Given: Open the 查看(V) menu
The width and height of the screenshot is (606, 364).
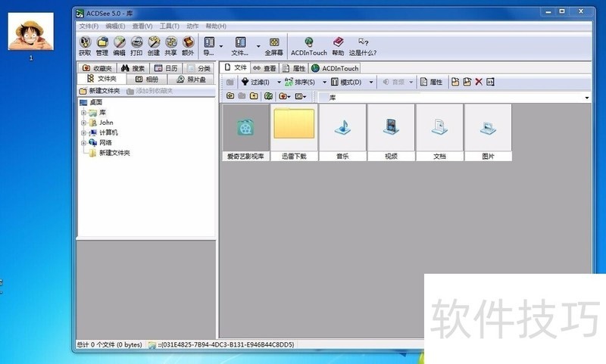Looking at the screenshot, I should [142, 26].
